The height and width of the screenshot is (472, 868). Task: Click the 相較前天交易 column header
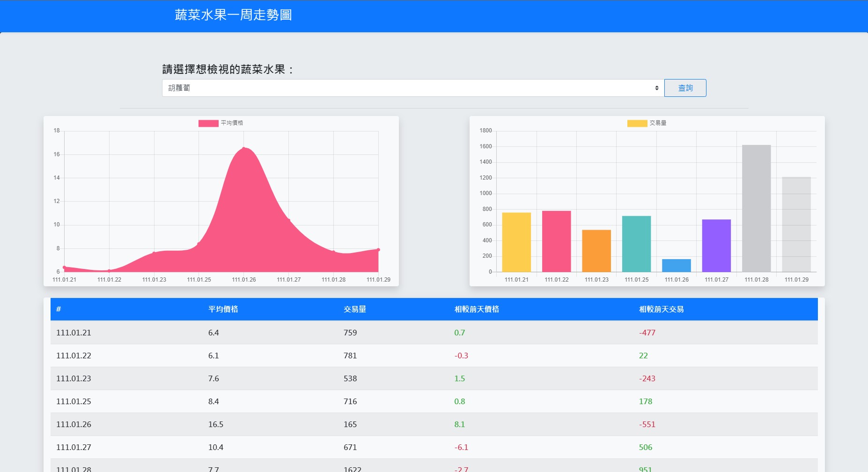point(662,309)
